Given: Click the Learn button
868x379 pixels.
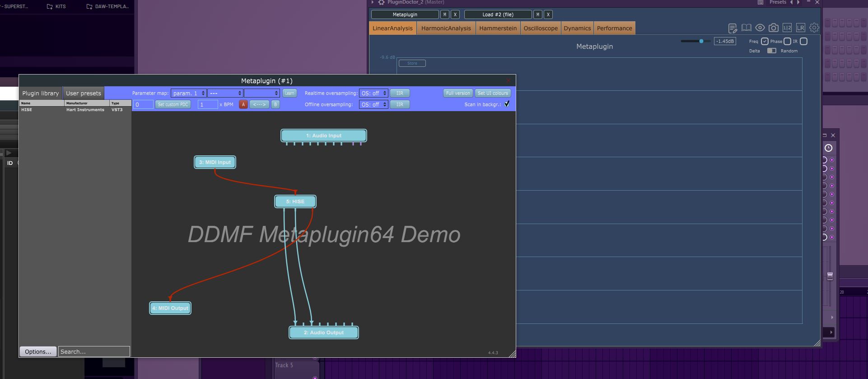Looking at the screenshot, I should 289,93.
